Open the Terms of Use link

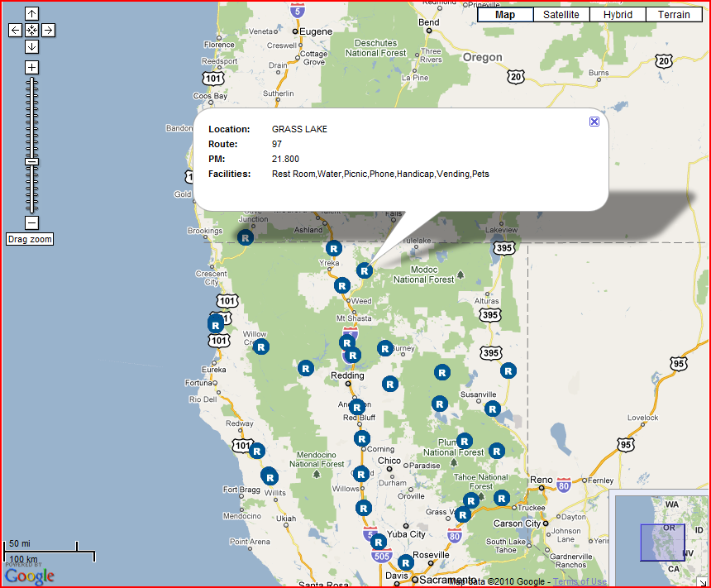[580, 581]
